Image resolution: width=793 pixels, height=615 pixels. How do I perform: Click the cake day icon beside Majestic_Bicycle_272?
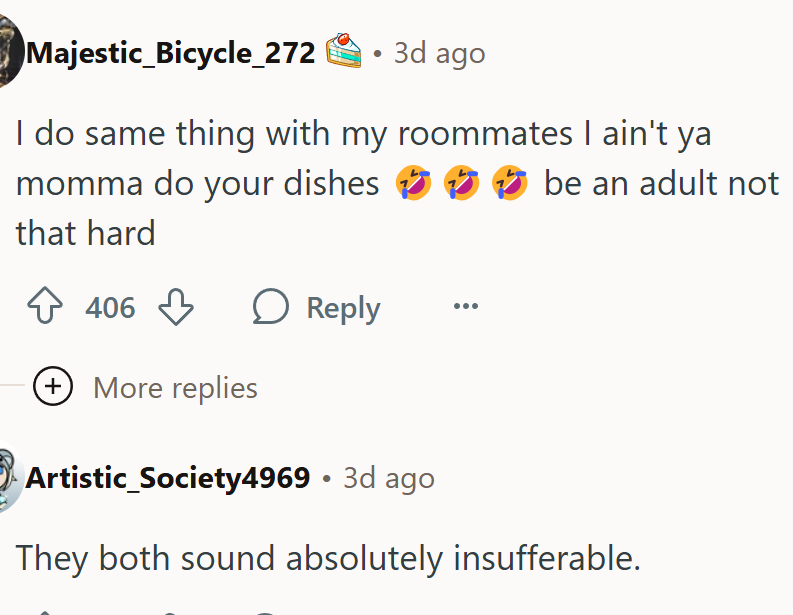tap(343, 51)
